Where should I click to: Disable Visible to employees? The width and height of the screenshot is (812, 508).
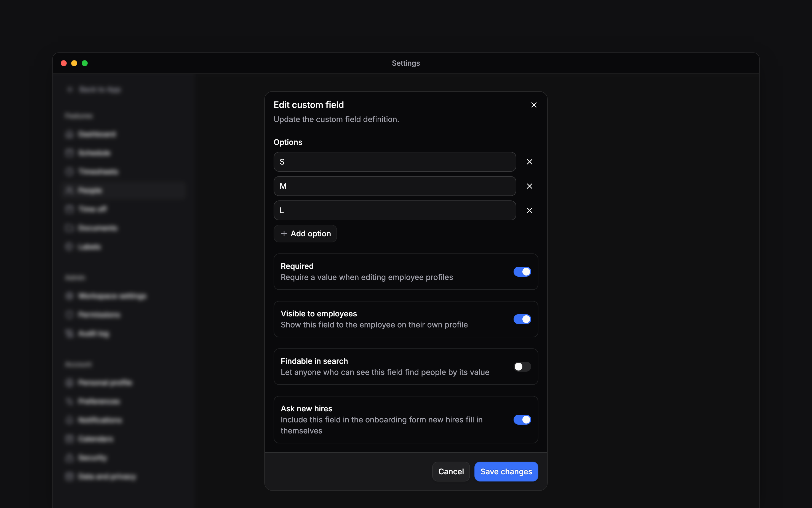point(522,319)
